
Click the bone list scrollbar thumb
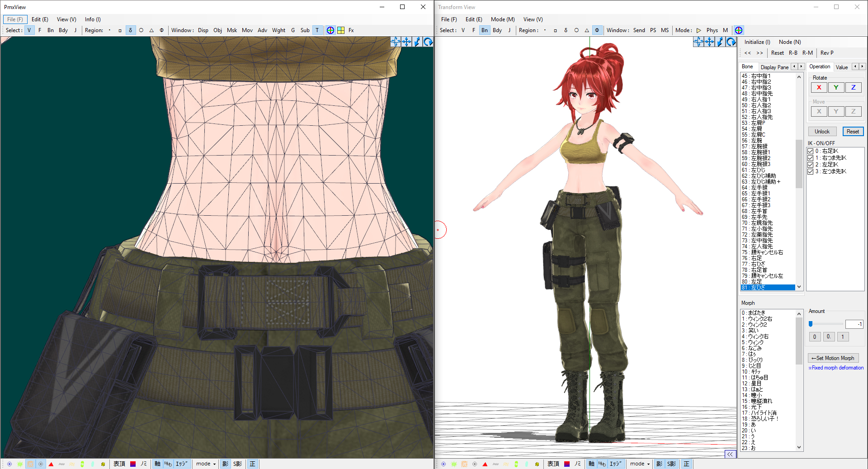point(799,164)
